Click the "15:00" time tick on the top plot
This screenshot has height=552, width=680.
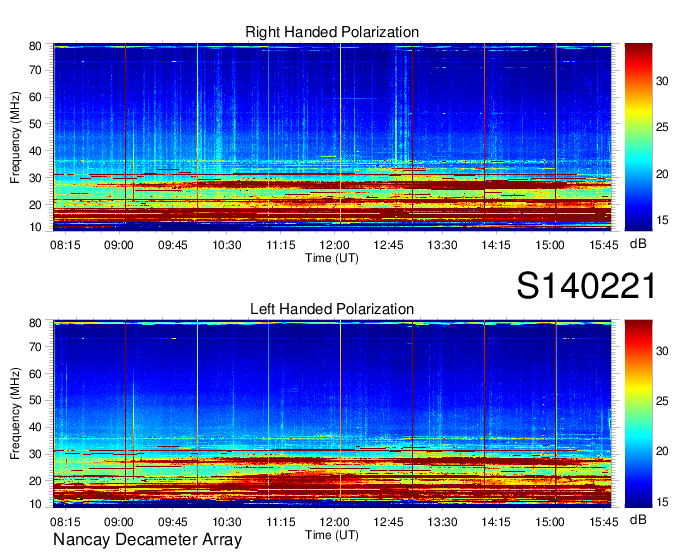coord(550,245)
